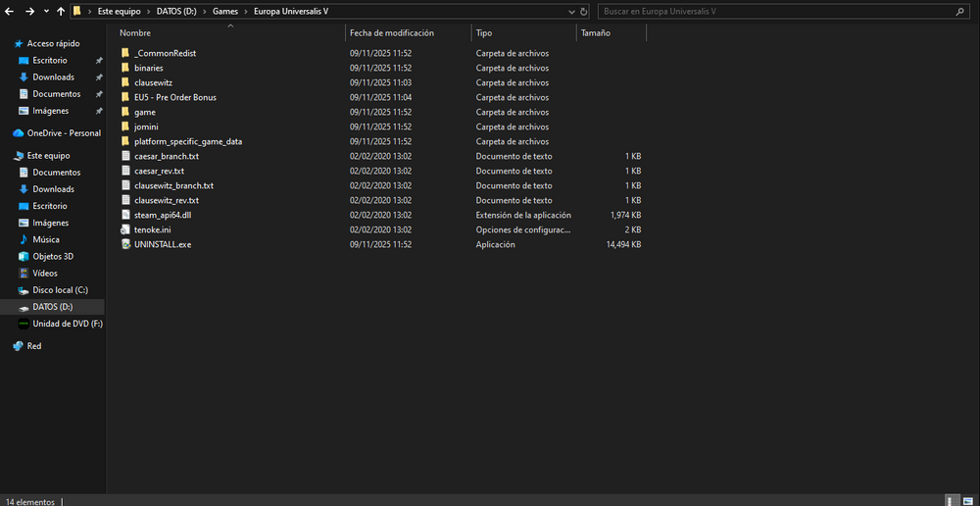980x506 pixels.
Task: Select OneDrive - Personal in navigation pane
Action: click(64, 133)
